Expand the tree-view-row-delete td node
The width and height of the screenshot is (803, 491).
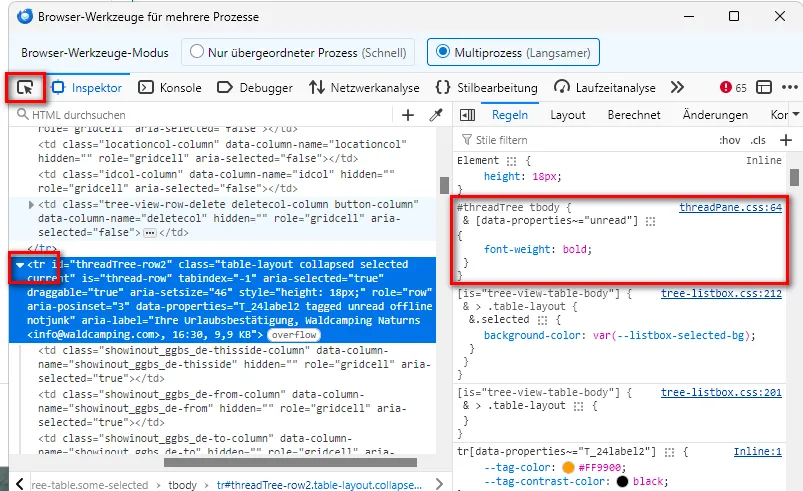coord(31,205)
